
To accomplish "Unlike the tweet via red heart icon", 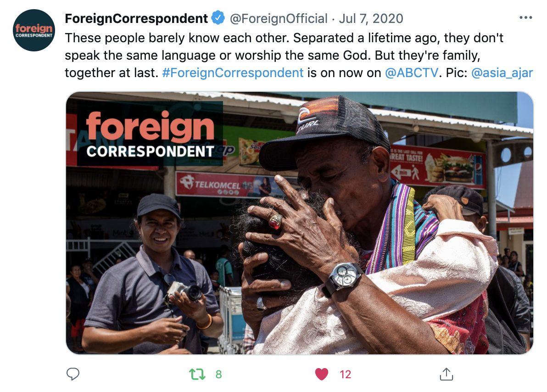I will [x=322, y=374].
